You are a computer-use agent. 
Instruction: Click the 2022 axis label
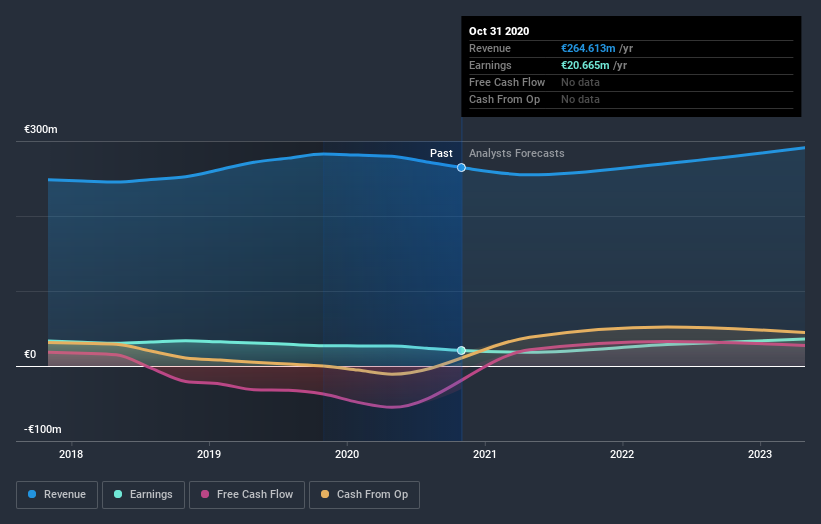pos(622,454)
